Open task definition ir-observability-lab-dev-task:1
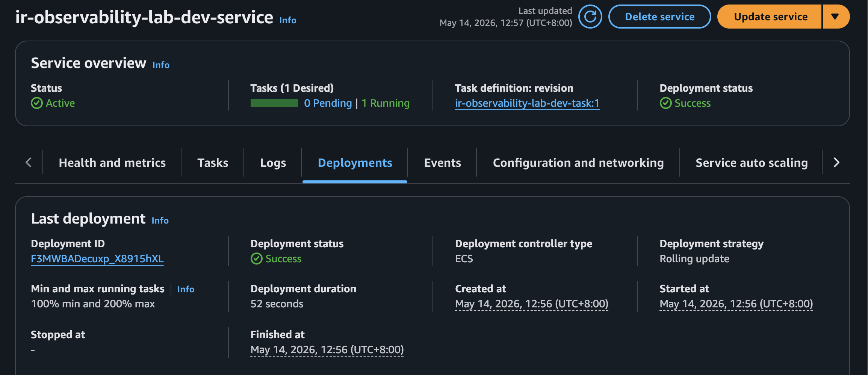This screenshot has width=868, height=375. tap(527, 103)
